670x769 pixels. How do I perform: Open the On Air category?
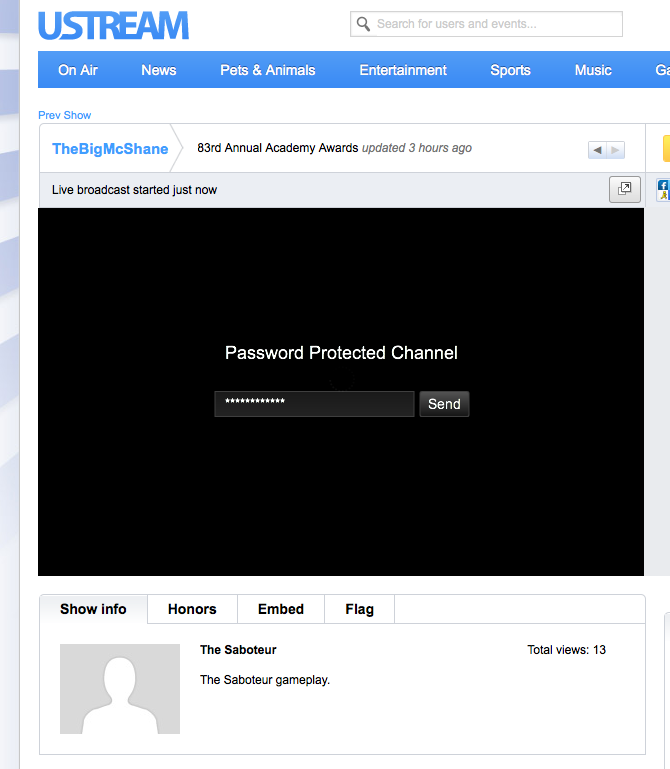click(x=77, y=70)
